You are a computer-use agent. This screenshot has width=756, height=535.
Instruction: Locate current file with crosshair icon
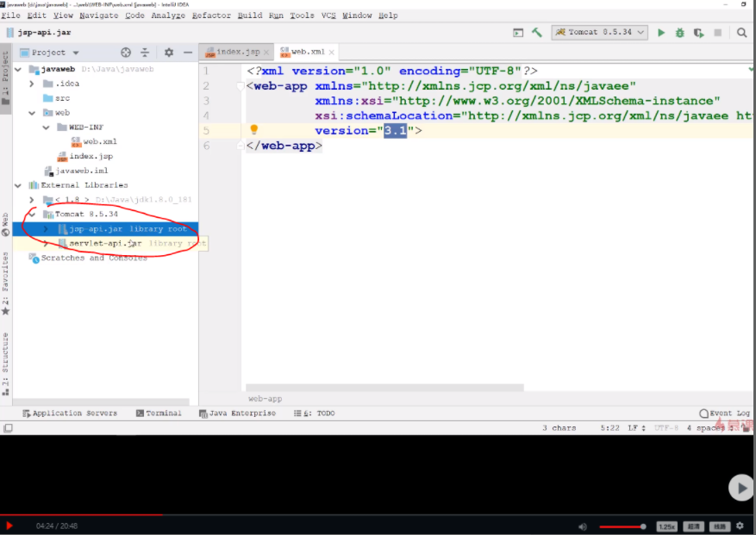point(126,53)
